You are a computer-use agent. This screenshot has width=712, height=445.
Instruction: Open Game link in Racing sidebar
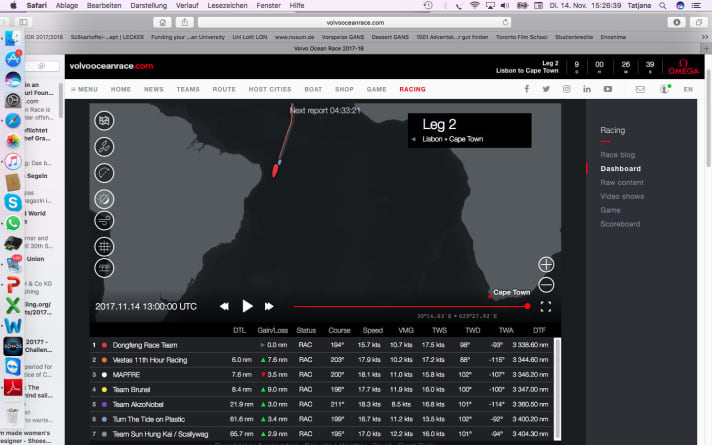click(610, 210)
